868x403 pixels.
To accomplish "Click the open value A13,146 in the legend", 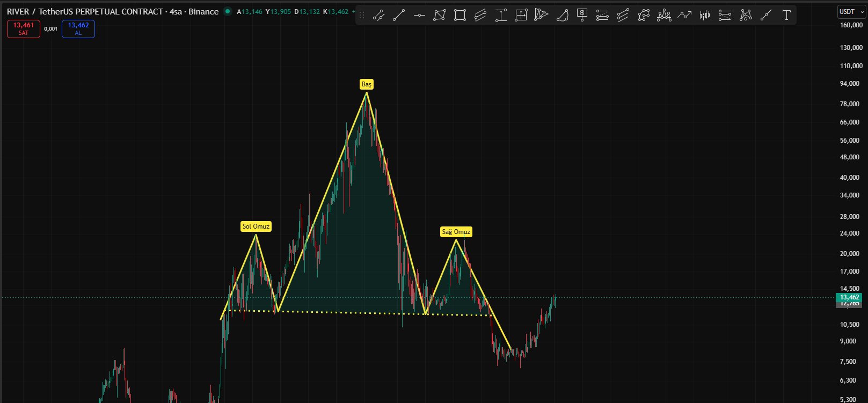I will [250, 11].
